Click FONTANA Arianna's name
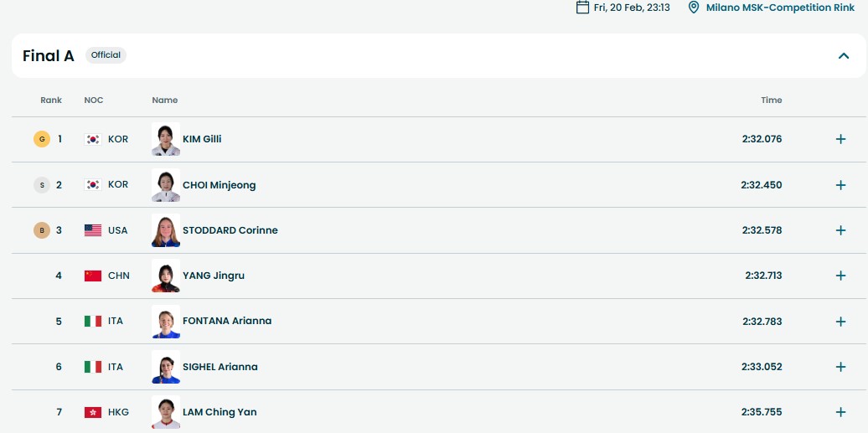The height and width of the screenshot is (433, 868). click(227, 321)
